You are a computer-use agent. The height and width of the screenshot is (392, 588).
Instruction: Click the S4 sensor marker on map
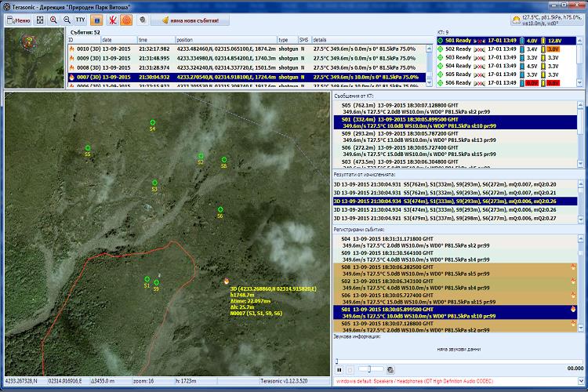(x=153, y=122)
